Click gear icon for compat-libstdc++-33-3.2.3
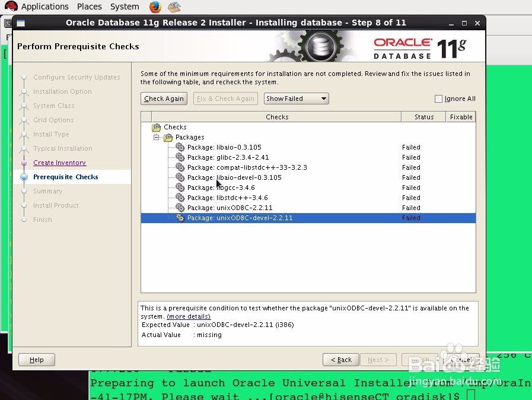Image resolution: width=532 pixels, height=400 pixels. click(180, 167)
